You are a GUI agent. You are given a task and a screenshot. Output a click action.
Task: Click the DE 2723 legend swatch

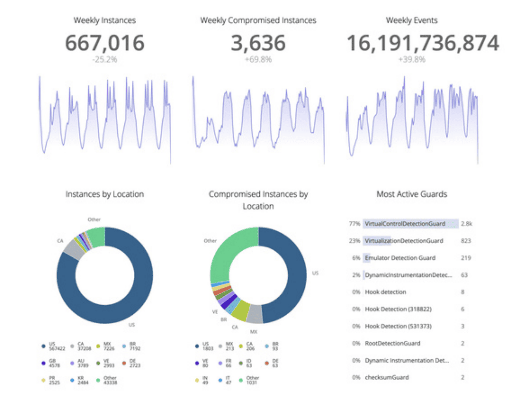click(x=124, y=363)
